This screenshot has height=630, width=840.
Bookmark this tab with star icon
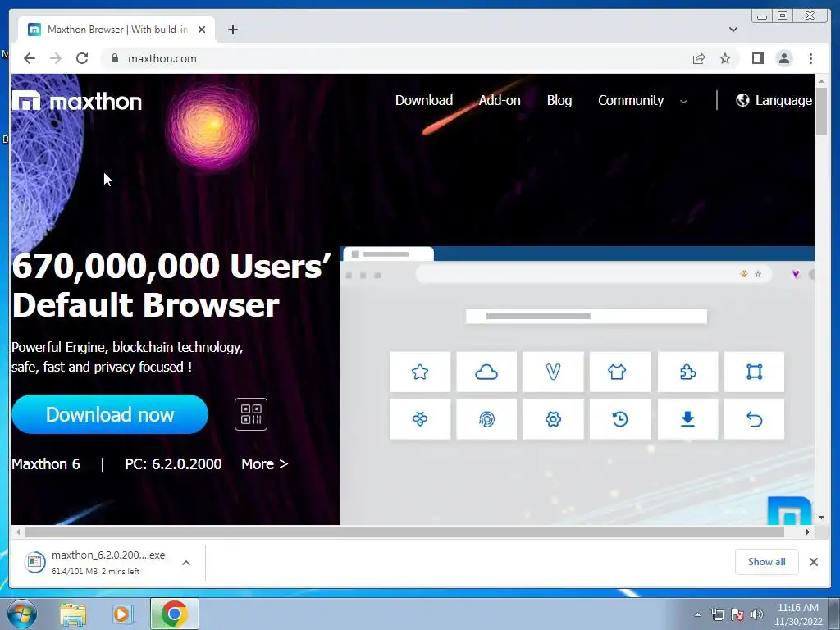point(725,58)
